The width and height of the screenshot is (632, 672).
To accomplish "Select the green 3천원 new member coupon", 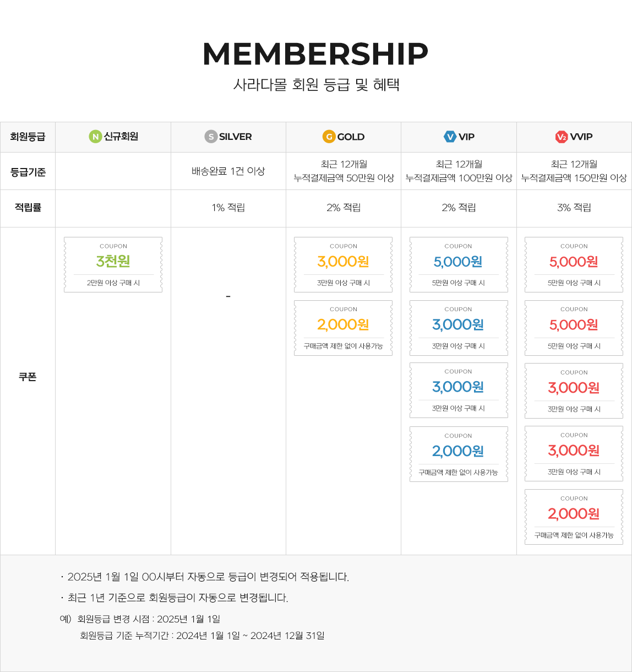I will (x=113, y=264).
